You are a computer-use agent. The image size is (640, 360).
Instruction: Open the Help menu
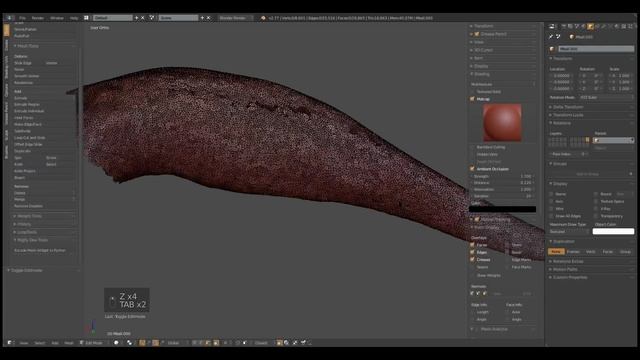(x=74, y=18)
